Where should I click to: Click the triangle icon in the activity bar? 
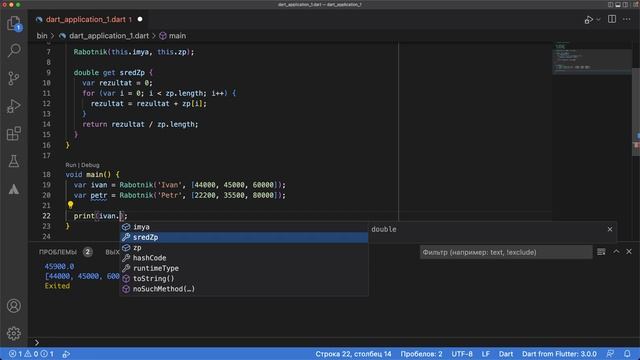coord(14,189)
